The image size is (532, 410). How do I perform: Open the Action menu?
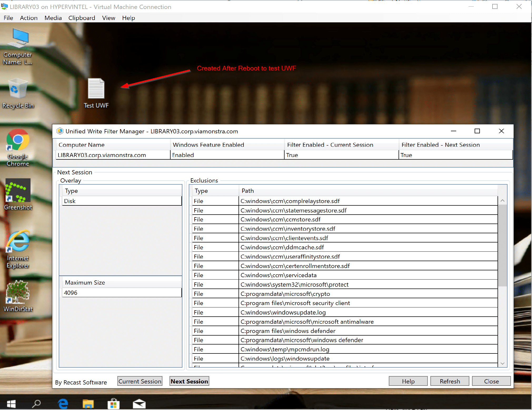click(28, 18)
